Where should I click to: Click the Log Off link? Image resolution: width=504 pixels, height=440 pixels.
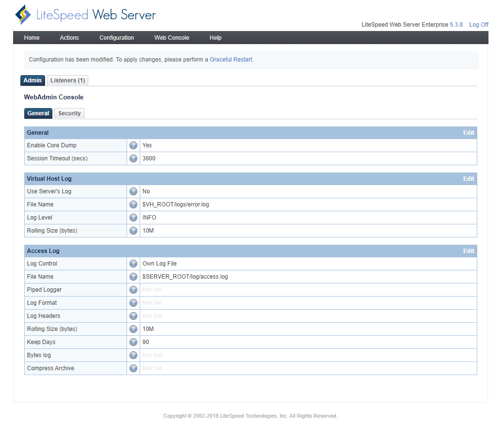point(479,25)
